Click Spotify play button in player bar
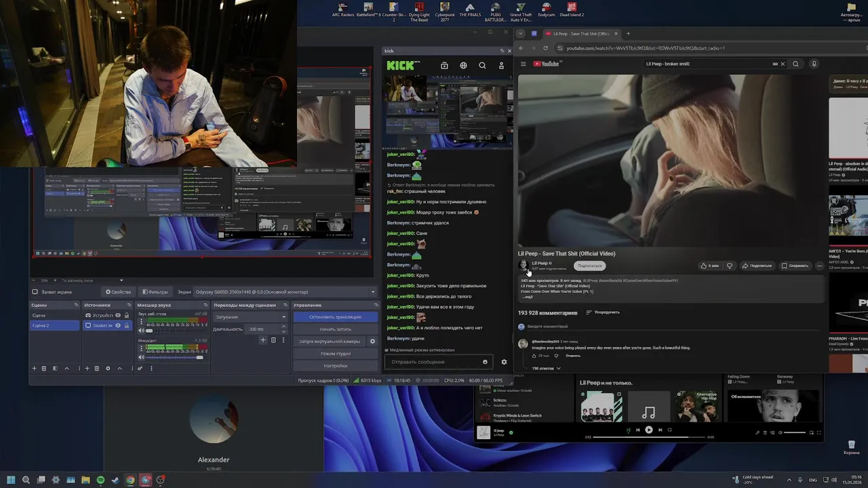The width and height of the screenshot is (868, 488). click(x=649, y=430)
